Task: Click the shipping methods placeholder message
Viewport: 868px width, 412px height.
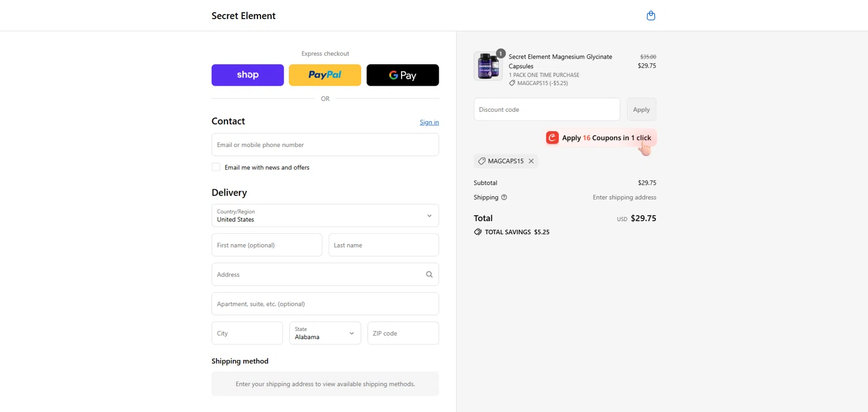Action: tap(325, 384)
